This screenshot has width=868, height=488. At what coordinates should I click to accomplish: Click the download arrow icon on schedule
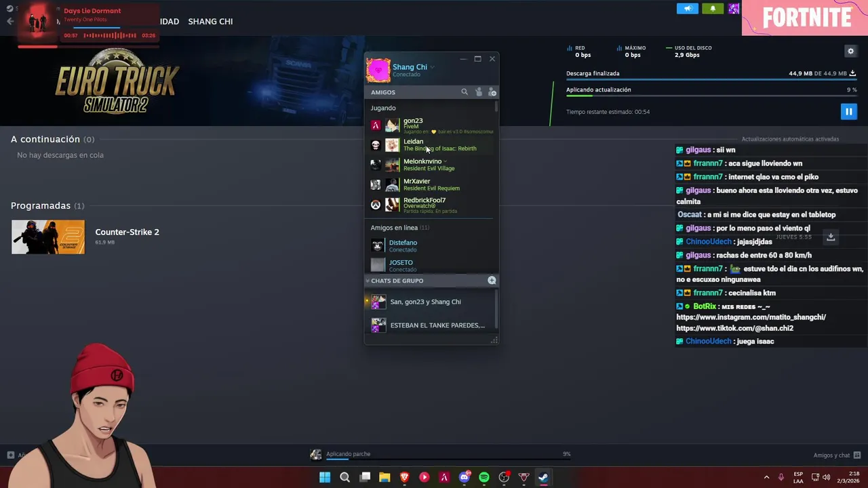click(831, 237)
